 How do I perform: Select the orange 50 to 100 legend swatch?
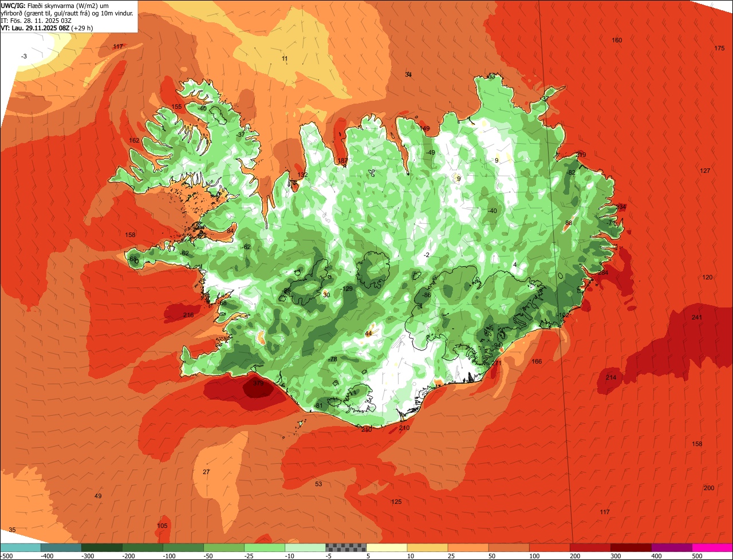509,547
